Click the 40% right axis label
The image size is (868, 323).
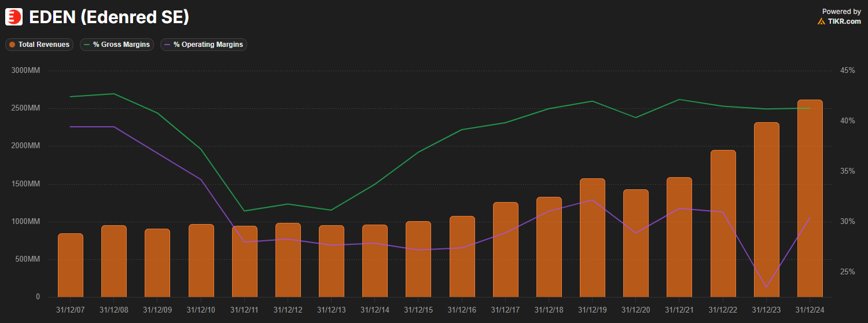click(x=848, y=120)
